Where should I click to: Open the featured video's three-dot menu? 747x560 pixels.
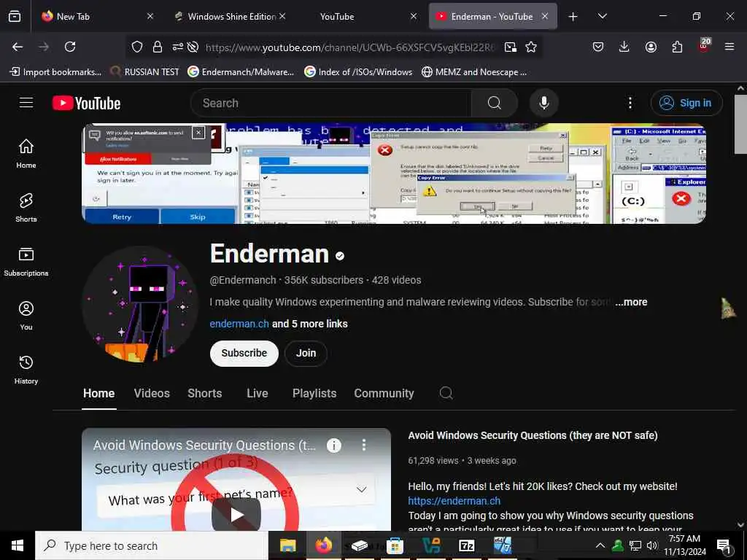(364, 446)
